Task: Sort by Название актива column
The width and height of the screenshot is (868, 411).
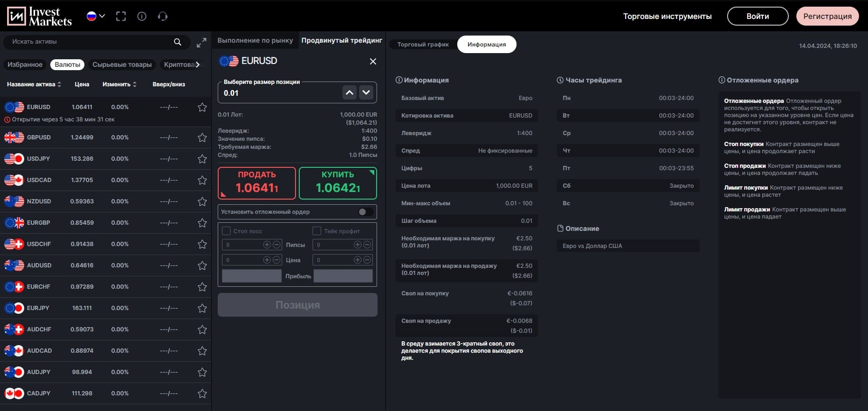Action: [34, 84]
